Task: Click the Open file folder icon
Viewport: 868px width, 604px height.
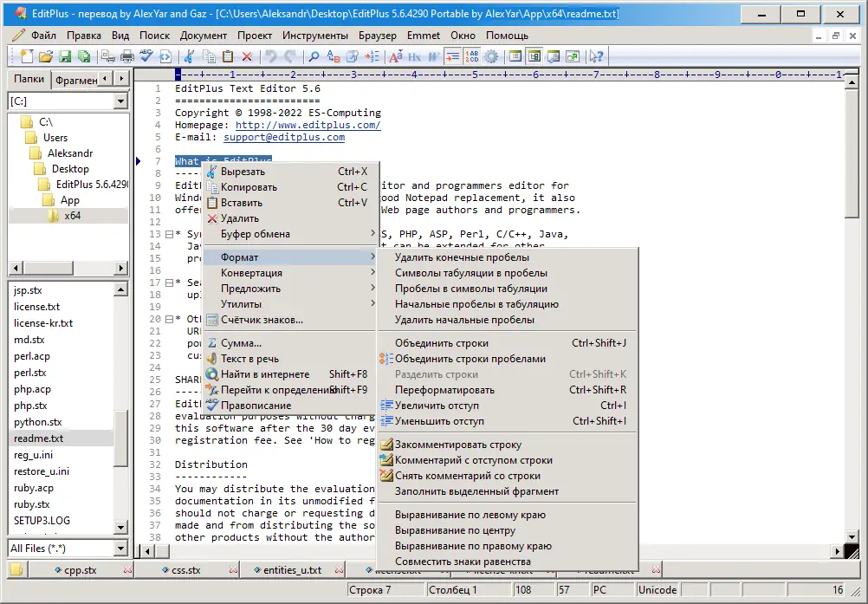Action: click(x=45, y=57)
